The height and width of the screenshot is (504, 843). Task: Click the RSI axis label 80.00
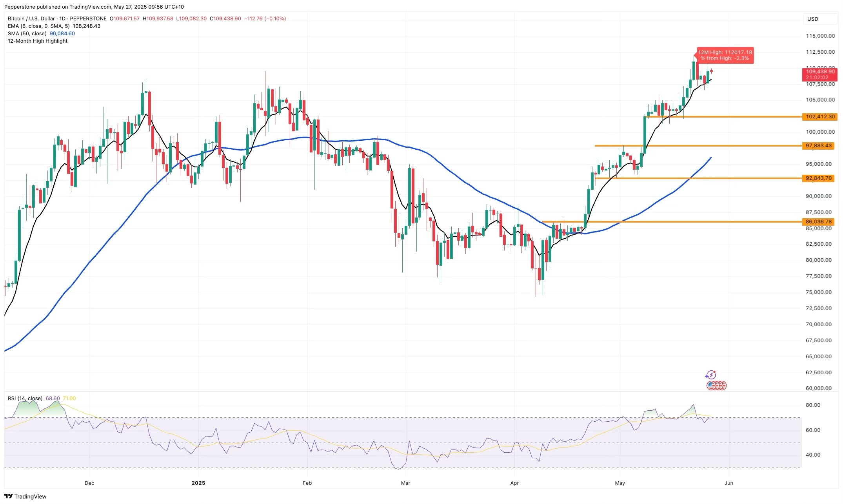(813, 405)
